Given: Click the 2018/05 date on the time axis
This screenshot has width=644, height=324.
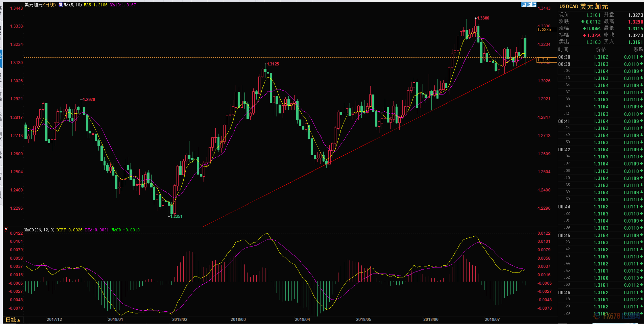Looking at the screenshot, I should click(x=363, y=319).
